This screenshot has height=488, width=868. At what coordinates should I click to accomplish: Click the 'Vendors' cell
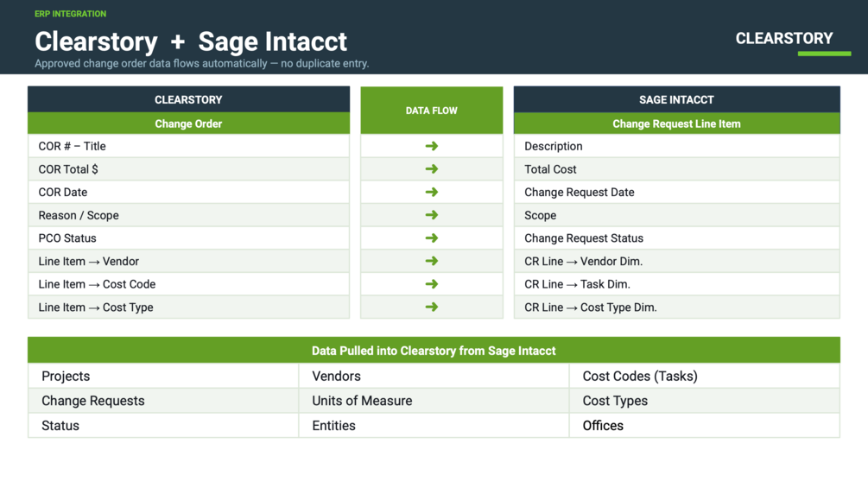pyautogui.click(x=434, y=376)
